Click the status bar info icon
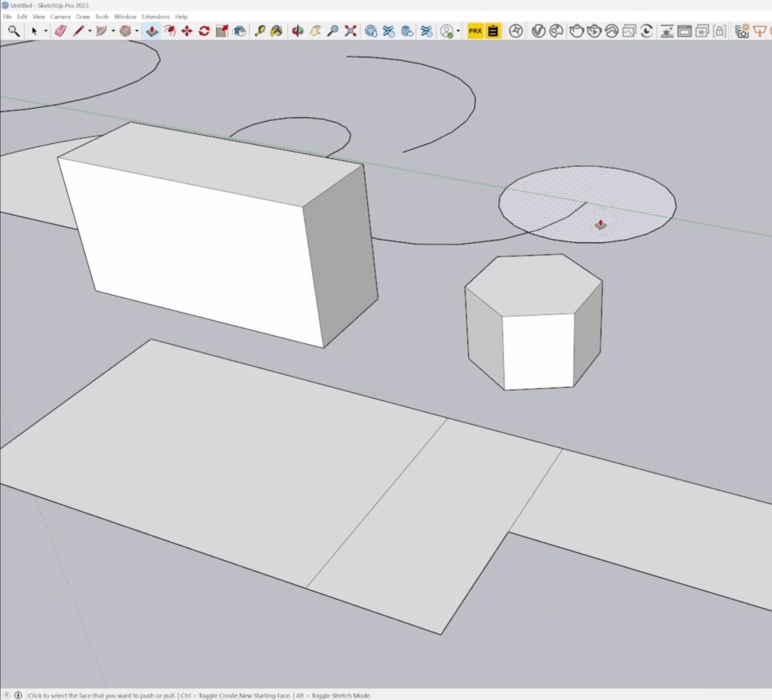The width and height of the screenshot is (772, 700). click(17, 695)
